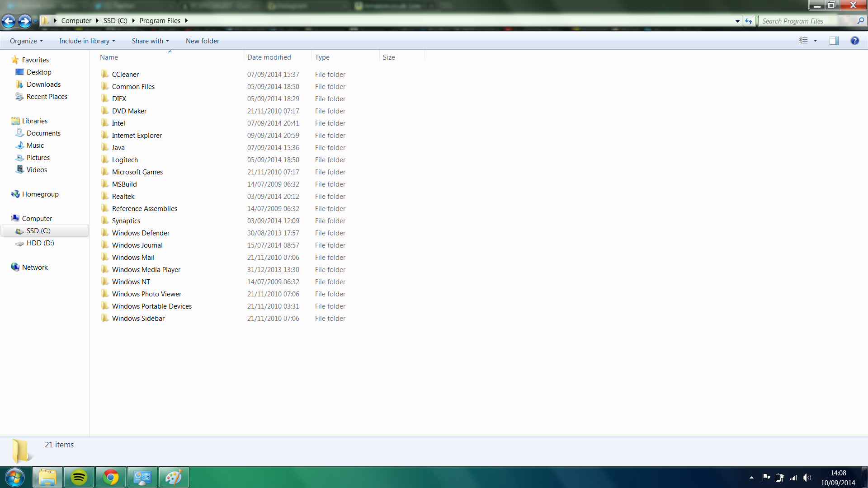Screen dimensions: 868x488
Task: Click the volume speaker tray icon
Action: pos(807,478)
